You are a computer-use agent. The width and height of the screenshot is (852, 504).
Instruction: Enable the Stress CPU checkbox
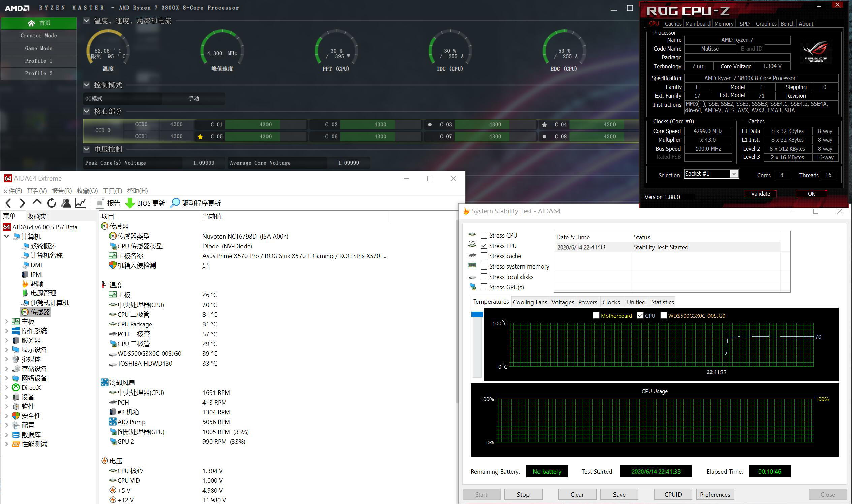[x=484, y=235]
